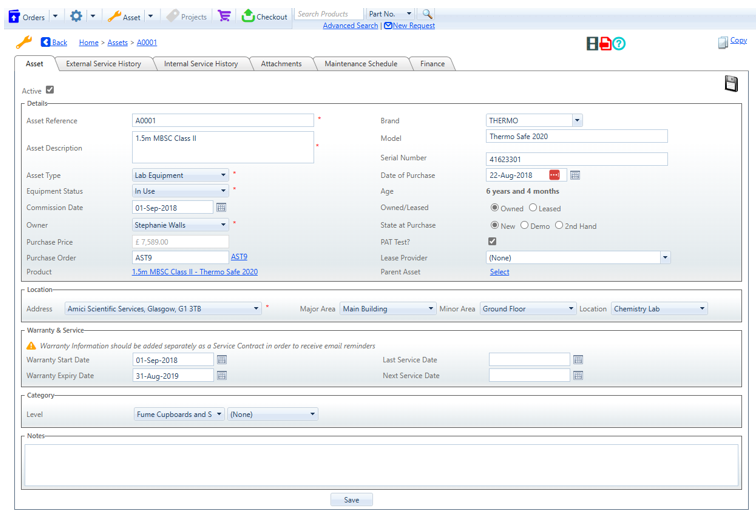The width and height of the screenshot is (756, 512).
Task: Open the Advanced Search link
Action: coord(351,26)
